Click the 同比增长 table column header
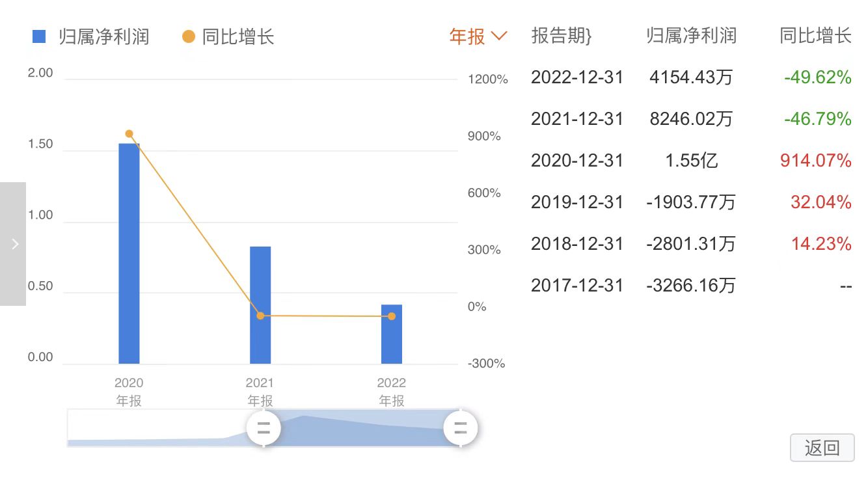Screen dimensions: 868x488 tap(815, 36)
